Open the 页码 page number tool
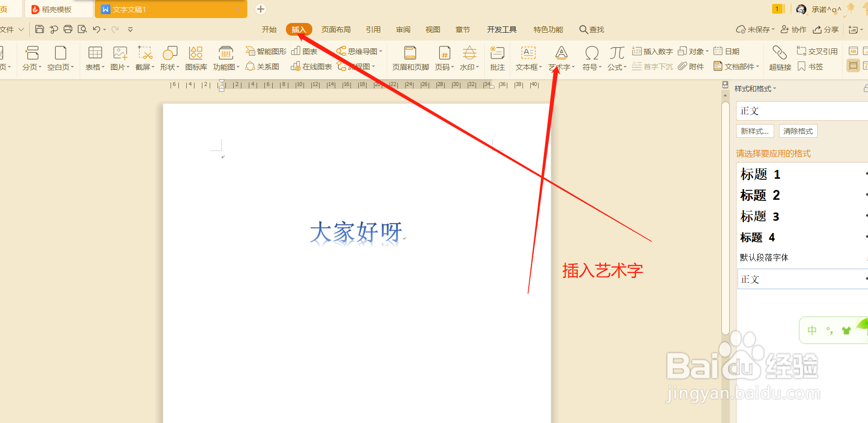868x423 pixels. (444, 58)
